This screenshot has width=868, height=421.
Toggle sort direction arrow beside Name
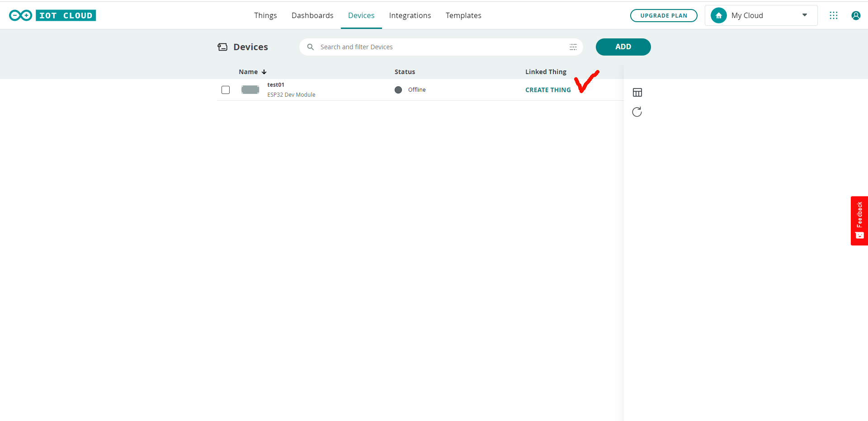point(264,72)
